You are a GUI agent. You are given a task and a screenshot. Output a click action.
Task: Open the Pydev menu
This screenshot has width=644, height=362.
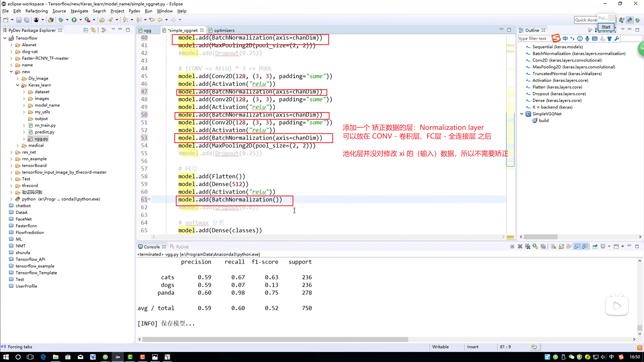tap(134, 11)
